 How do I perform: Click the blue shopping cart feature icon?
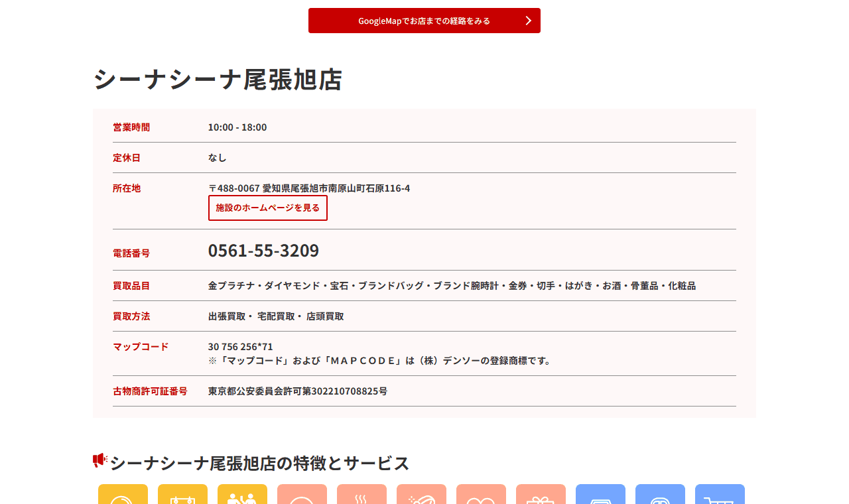[x=720, y=494]
